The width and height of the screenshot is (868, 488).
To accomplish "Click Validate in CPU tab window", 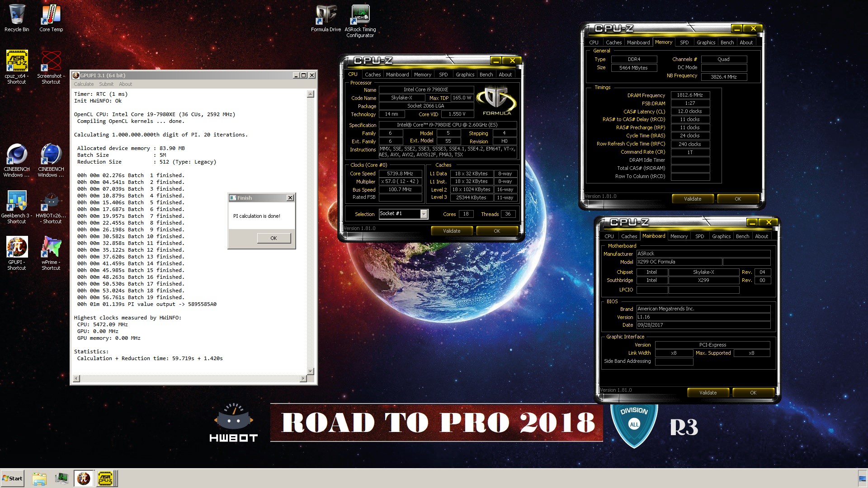I will [452, 231].
